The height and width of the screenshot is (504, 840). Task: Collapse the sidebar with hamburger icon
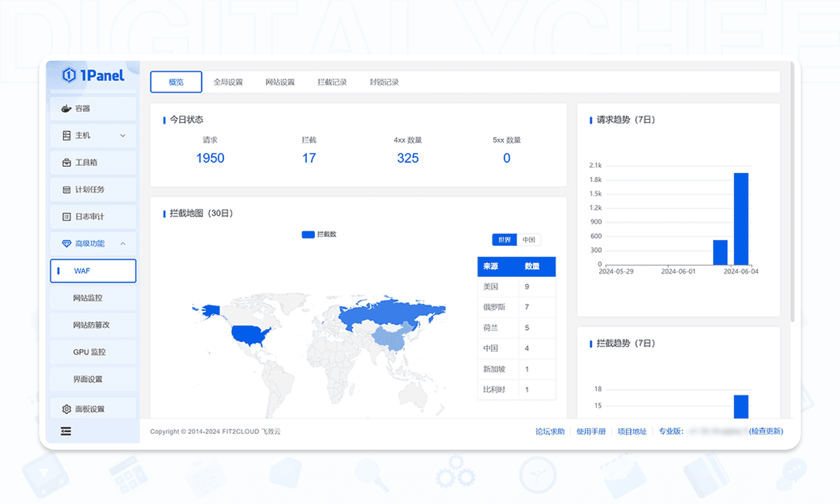[x=66, y=431]
